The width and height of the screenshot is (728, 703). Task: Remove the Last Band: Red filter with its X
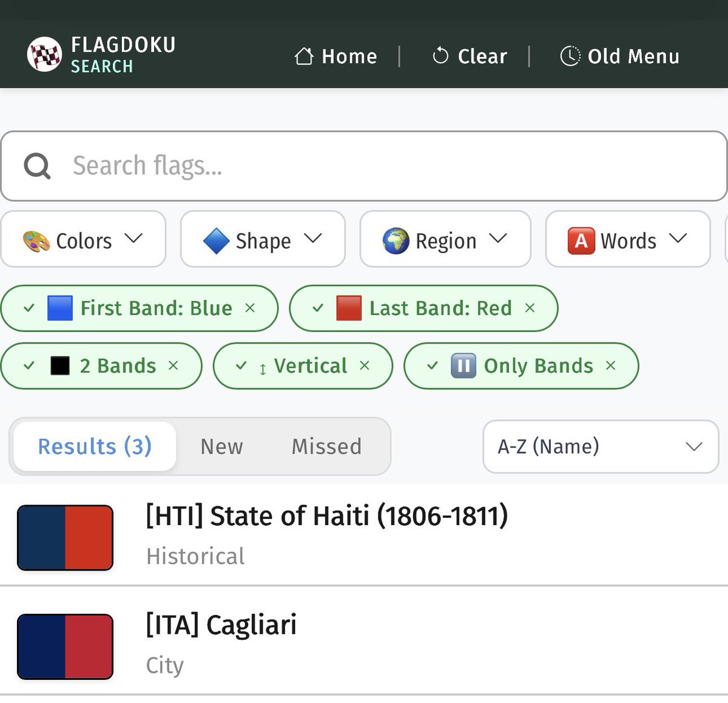tap(530, 308)
